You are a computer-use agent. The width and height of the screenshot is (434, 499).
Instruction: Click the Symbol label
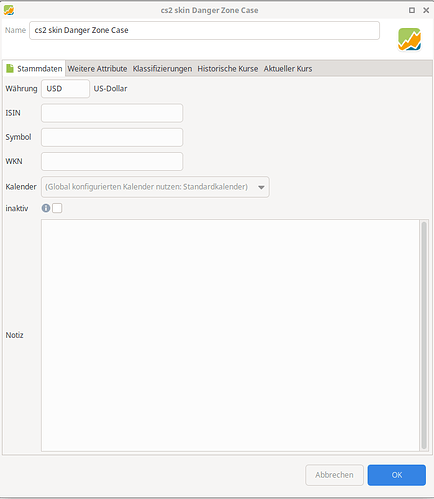[18, 137]
